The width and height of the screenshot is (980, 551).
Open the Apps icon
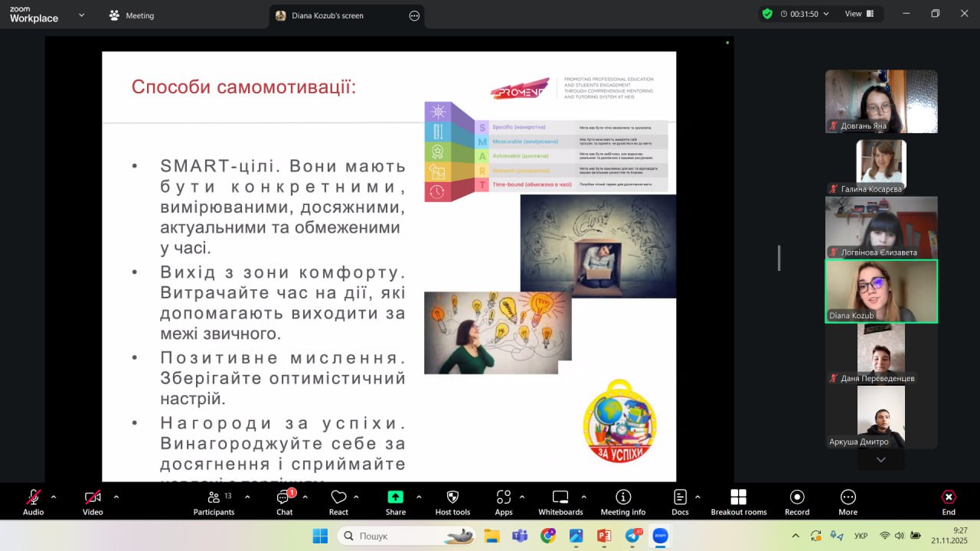503,502
